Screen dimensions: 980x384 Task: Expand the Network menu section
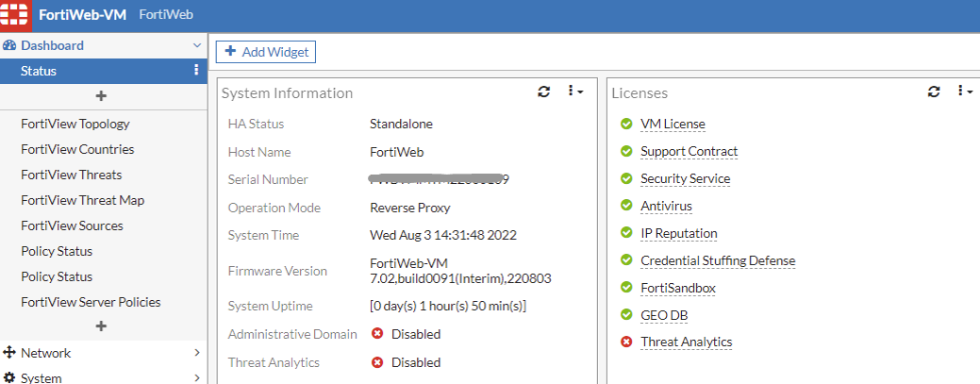coord(197,353)
